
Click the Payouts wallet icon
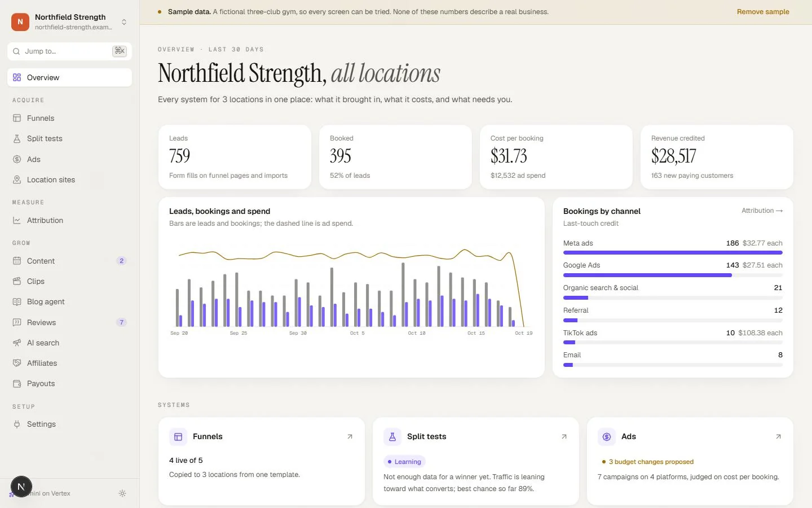[17, 383]
